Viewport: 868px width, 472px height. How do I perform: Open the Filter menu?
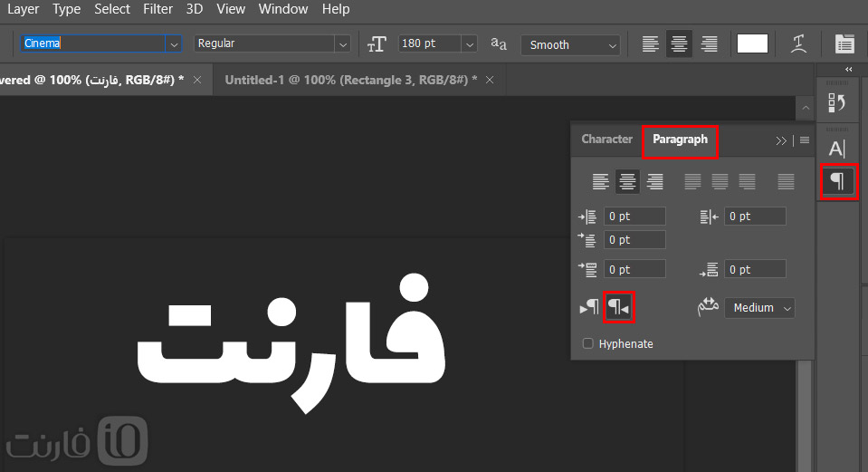click(x=157, y=9)
